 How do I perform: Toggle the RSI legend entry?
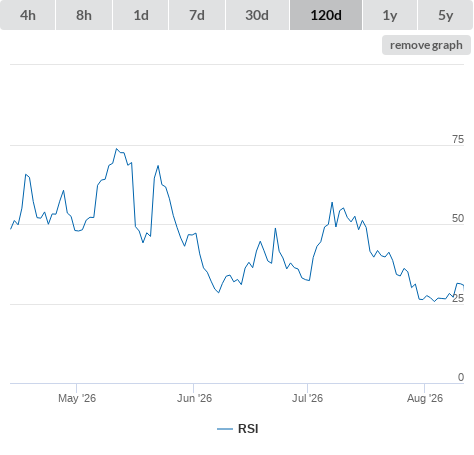click(238, 429)
